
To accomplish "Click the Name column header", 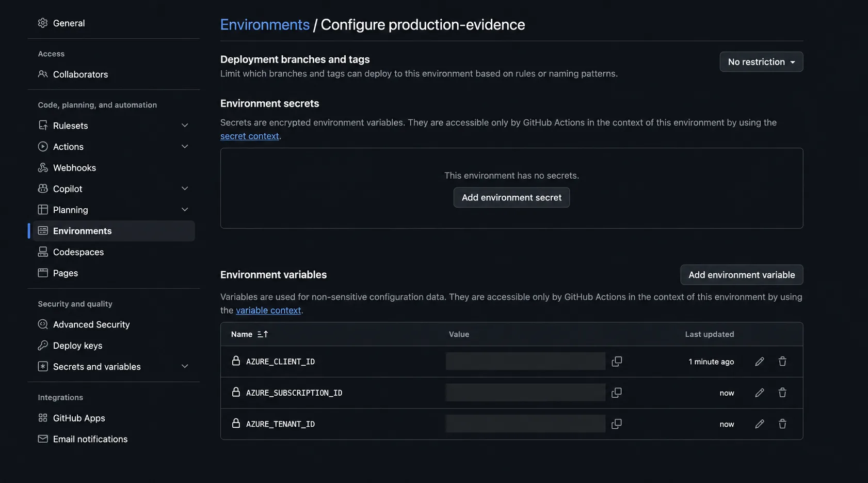I will pos(242,334).
